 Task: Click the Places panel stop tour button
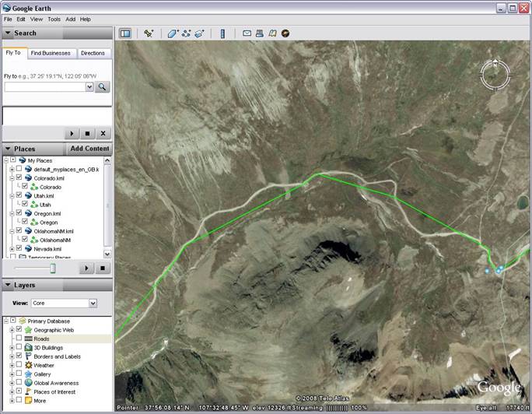[103, 268]
